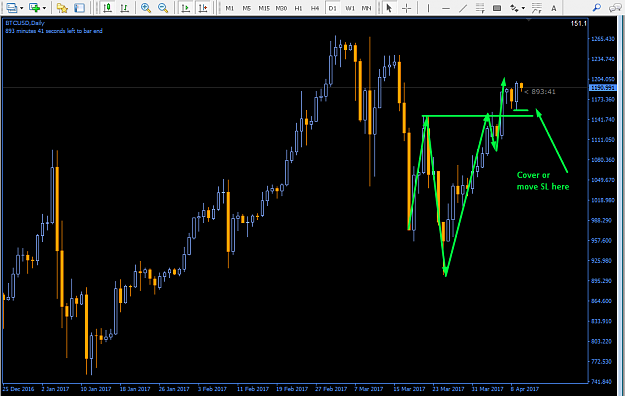This screenshot has width=625, height=396.
Task: Expand the Profiles dropdown arrow
Action: [x=21, y=8]
